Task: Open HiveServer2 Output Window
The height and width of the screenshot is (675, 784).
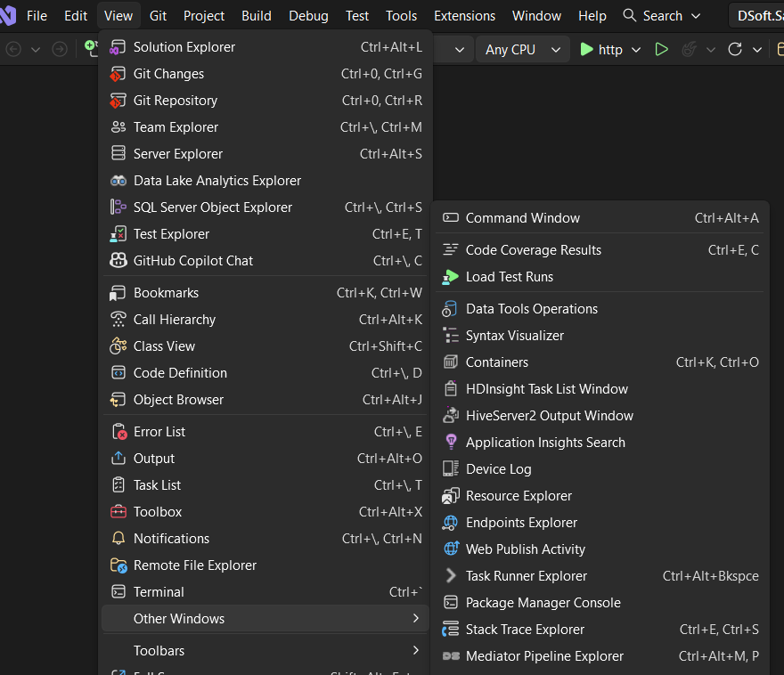Action: tap(600, 416)
